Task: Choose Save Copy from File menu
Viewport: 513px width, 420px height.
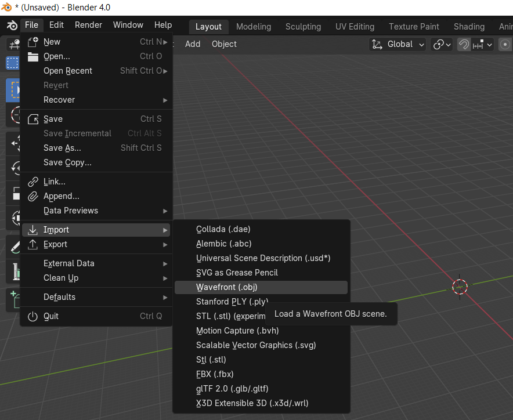Action: tap(96, 162)
